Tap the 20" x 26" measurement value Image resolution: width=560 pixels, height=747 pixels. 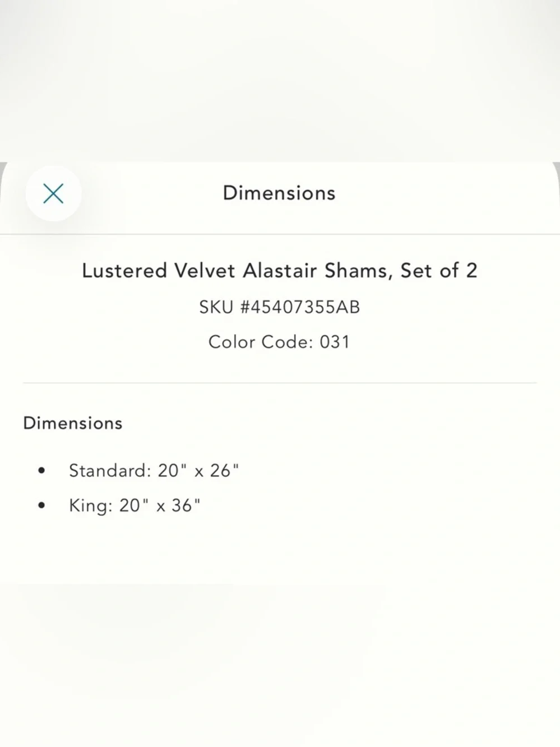[x=198, y=471]
